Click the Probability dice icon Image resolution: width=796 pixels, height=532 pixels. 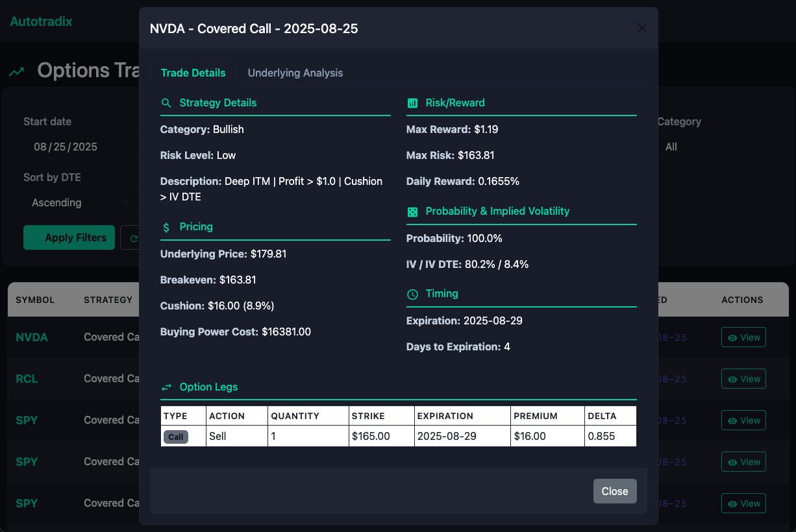point(412,212)
